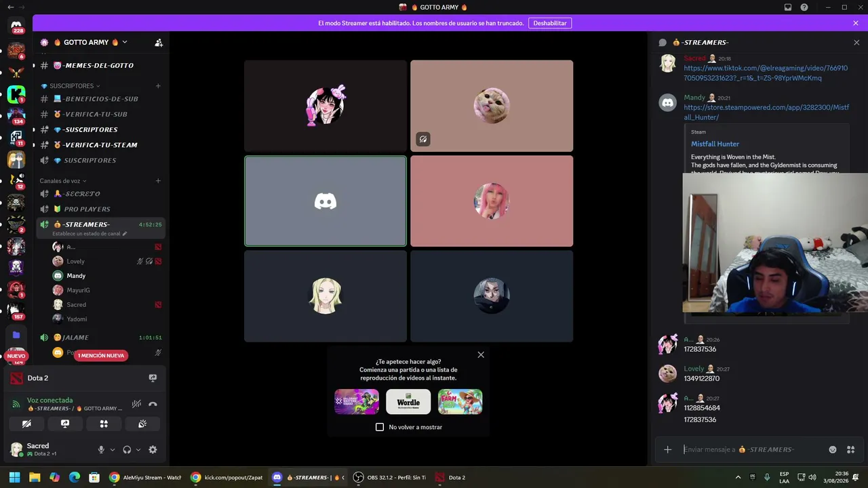Image resolution: width=868 pixels, height=488 pixels.
Task: Add a channel to SUSCRIPTORES category
Action: pyautogui.click(x=158, y=86)
